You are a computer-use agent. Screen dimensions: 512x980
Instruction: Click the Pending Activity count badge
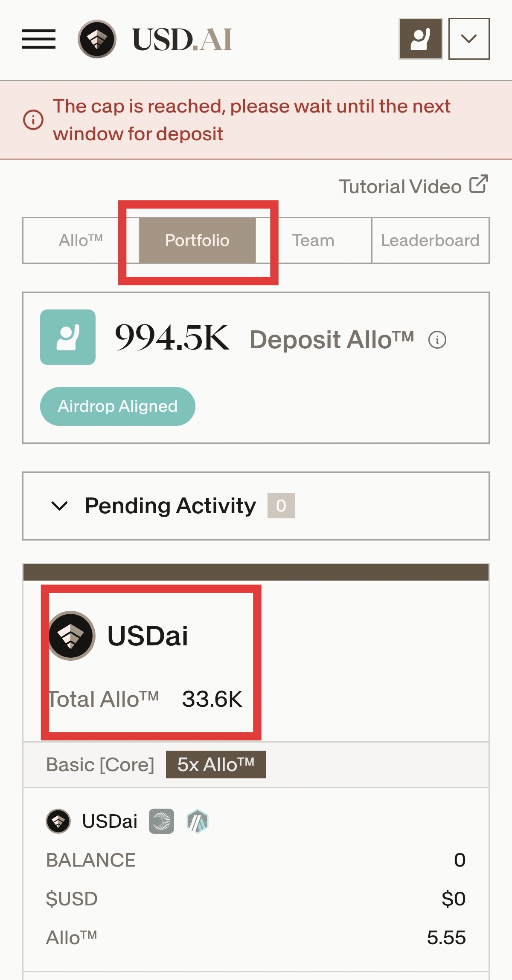[x=281, y=506]
